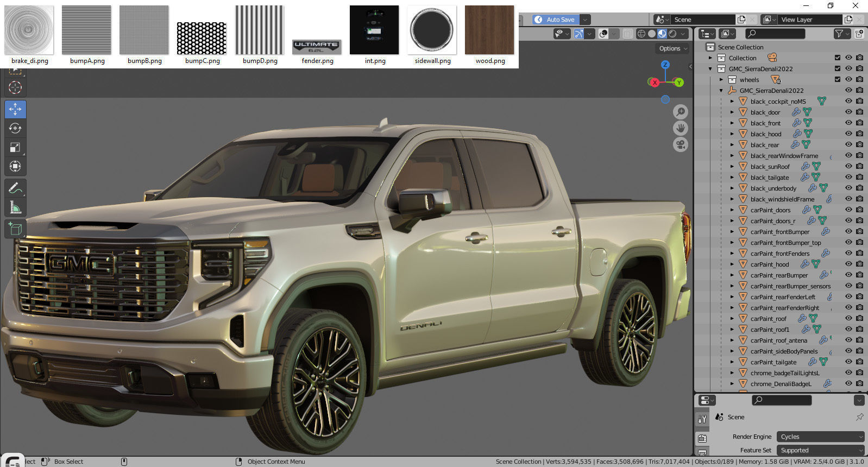Open the Feature Set Supported dropdown
Image resolution: width=868 pixels, height=467 pixels.
click(x=820, y=450)
